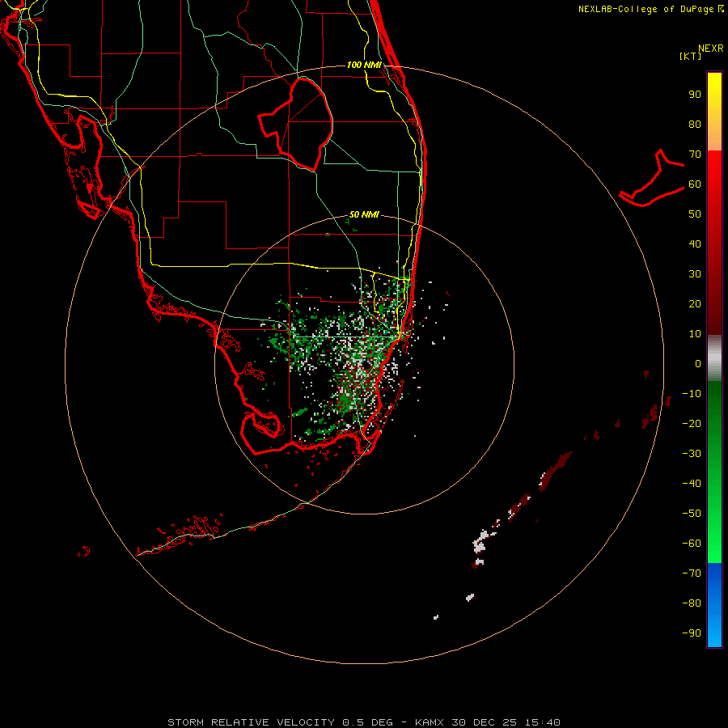Click the '-50' value on the color scale
Image resolution: width=728 pixels, height=728 pixels.
click(x=692, y=514)
